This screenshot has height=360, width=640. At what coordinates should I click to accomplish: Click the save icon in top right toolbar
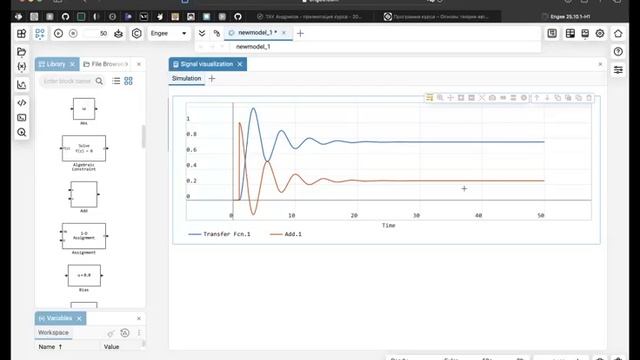click(x=552, y=33)
